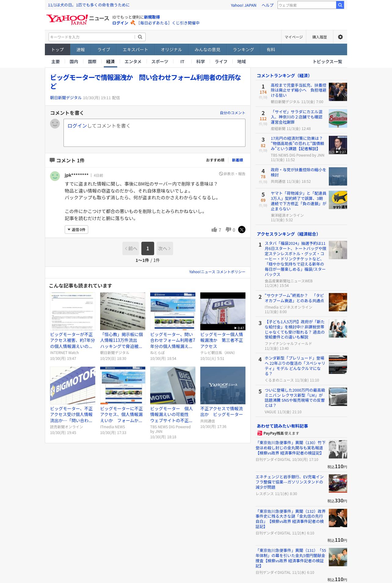Viewport: 392px width, 583px height.
Task: Click the lottery icon beside くじ引き開催中
Action: (x=133, y=23)
